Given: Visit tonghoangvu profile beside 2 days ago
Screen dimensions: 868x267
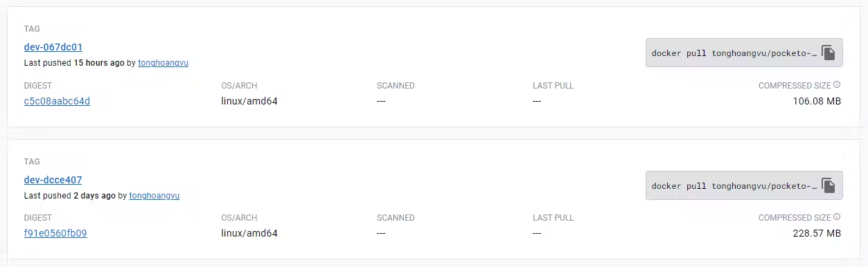Looking at the screenshot, I should [154, 196].
